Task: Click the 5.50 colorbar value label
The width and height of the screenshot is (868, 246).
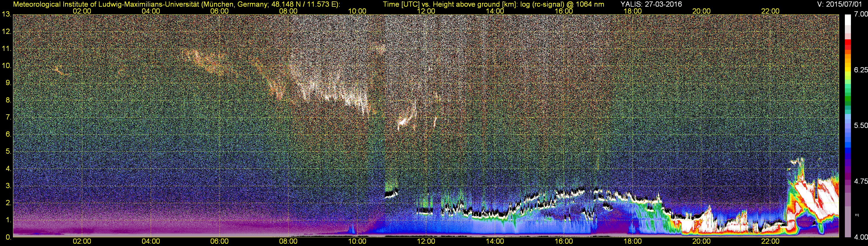Action: (860, 125)
